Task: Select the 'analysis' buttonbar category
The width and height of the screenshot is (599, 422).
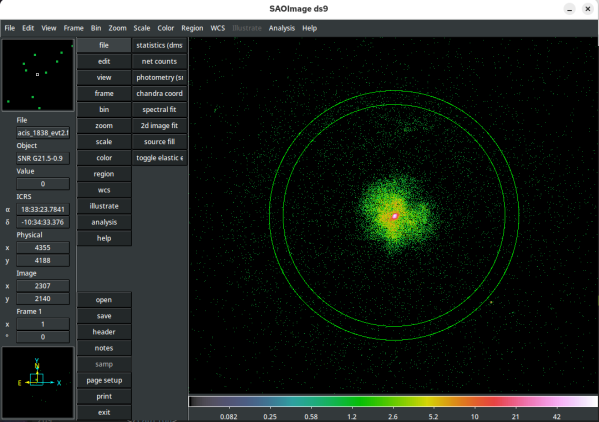Action: coord(104,222)
